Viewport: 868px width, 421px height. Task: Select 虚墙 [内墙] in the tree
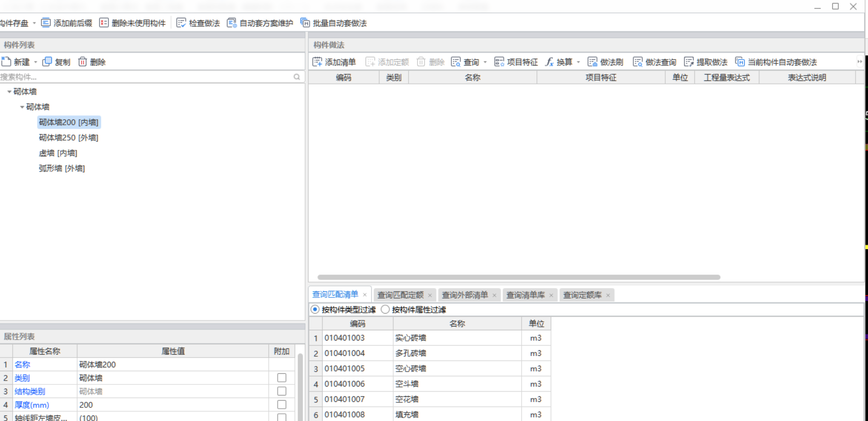tap(58, 153)
